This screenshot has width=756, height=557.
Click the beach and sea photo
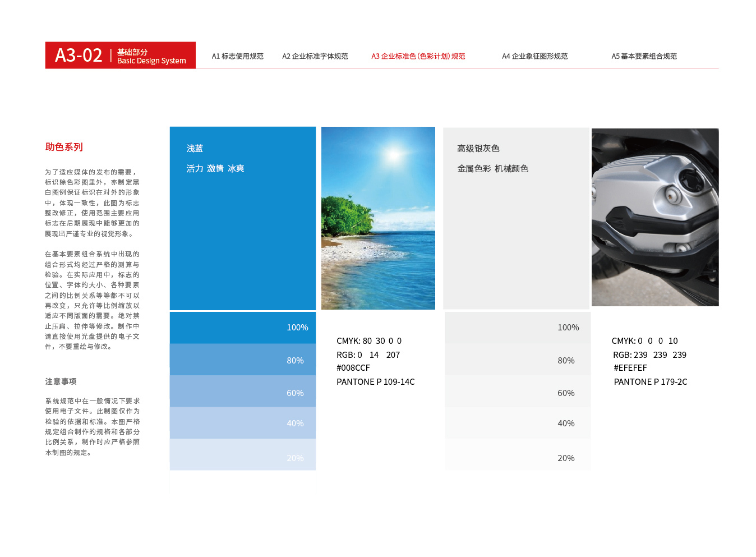(378, 218)
